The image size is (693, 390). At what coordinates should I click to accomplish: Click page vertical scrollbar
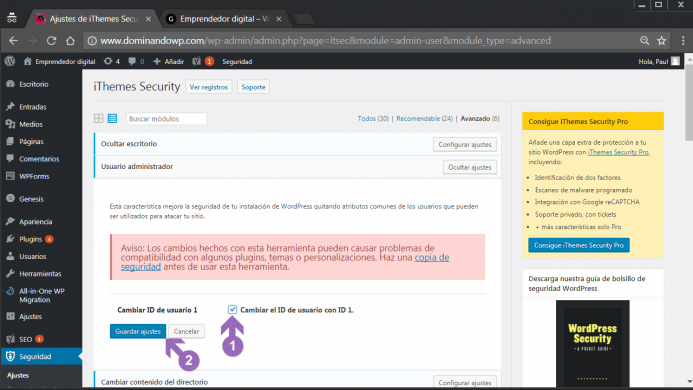click(x=689, y=103)
